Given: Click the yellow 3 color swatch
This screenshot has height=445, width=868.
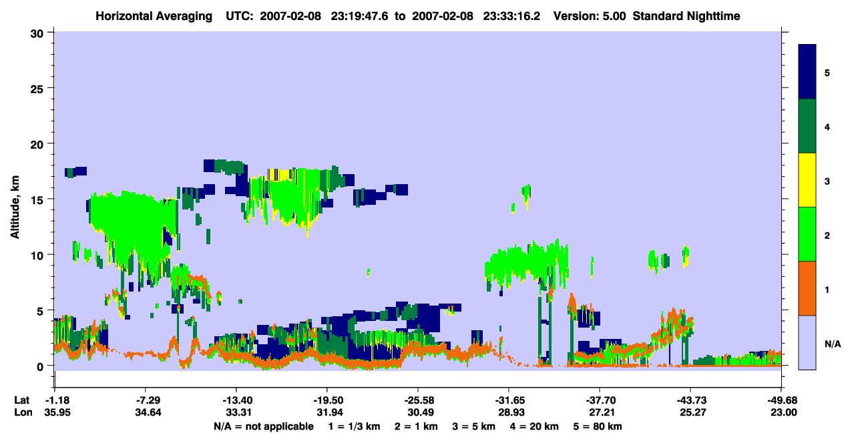Looking at the screenshot, I should (x=807, y=180).
